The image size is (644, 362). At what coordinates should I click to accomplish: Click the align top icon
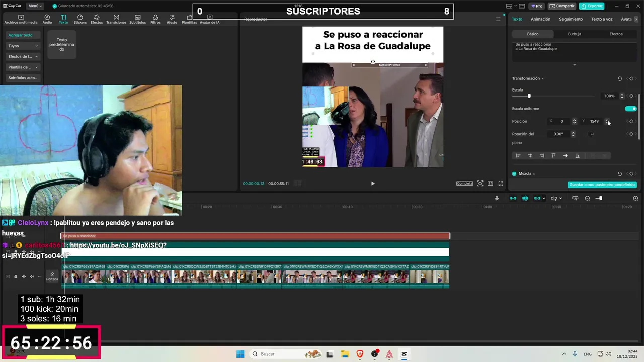(x=553, y=156)
